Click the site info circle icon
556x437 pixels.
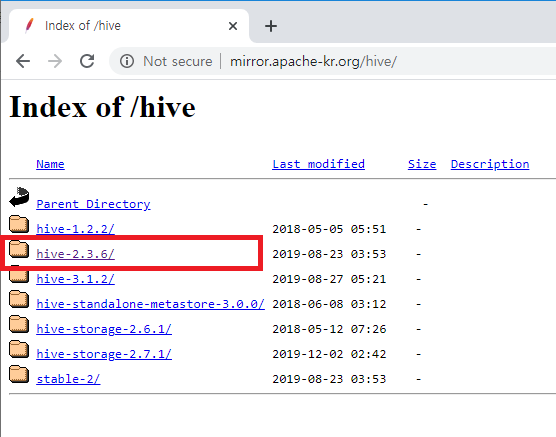127,61
